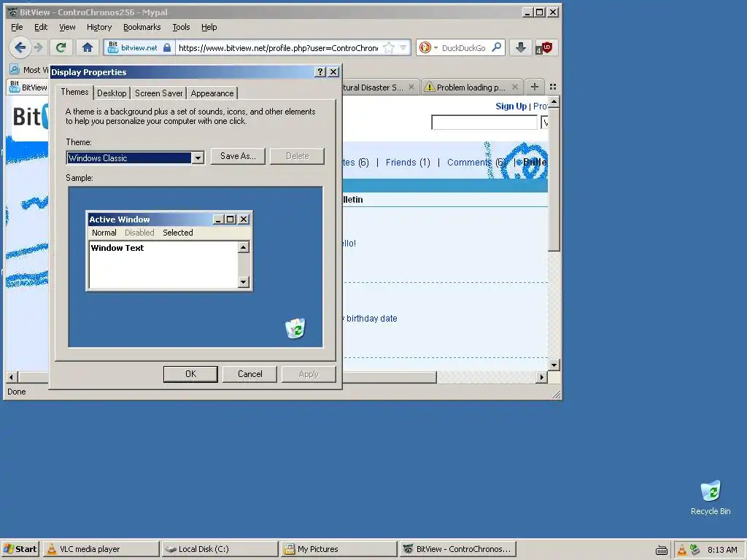Open a new tab with plus button

535,87
